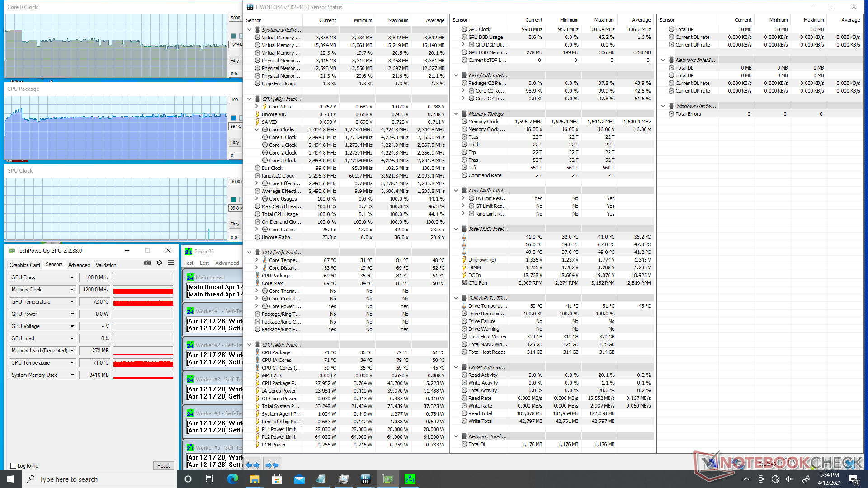Open Microsoft Edge from the taskbar
Viewport: 868px width, 488px height.
coord(233,479)
